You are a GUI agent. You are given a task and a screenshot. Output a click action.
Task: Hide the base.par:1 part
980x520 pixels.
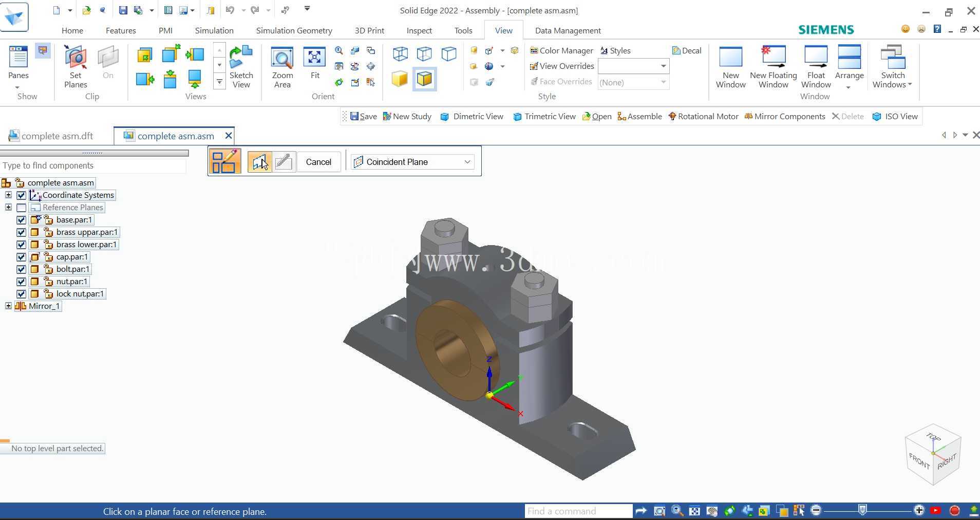point(21,220)
